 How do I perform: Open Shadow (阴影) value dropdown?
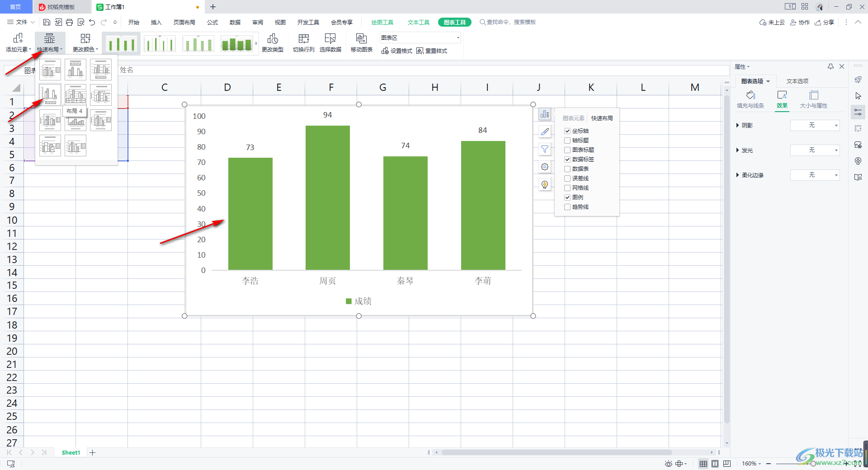[815, 125]
